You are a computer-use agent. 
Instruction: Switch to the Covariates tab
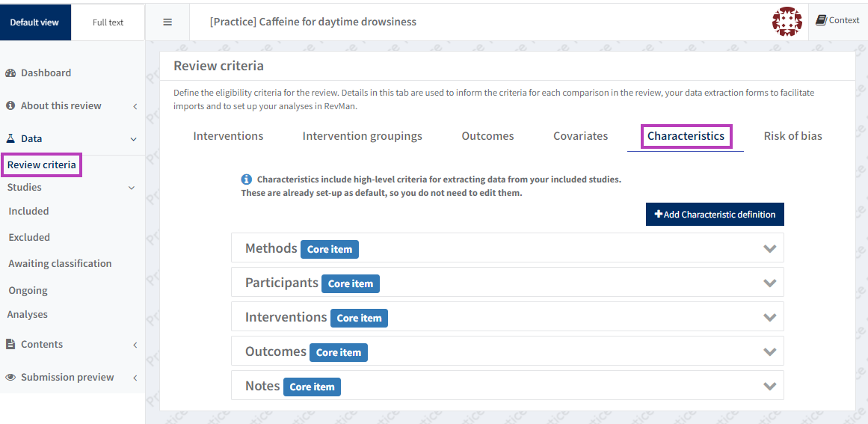pyautogui.click(x=580, y=136)
